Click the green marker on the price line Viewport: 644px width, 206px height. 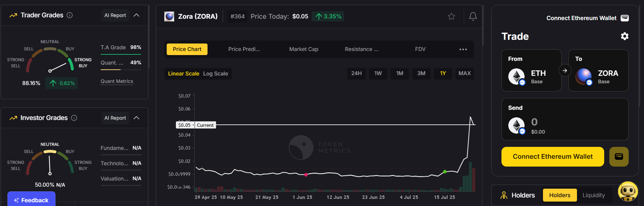[x=445, y=172]
